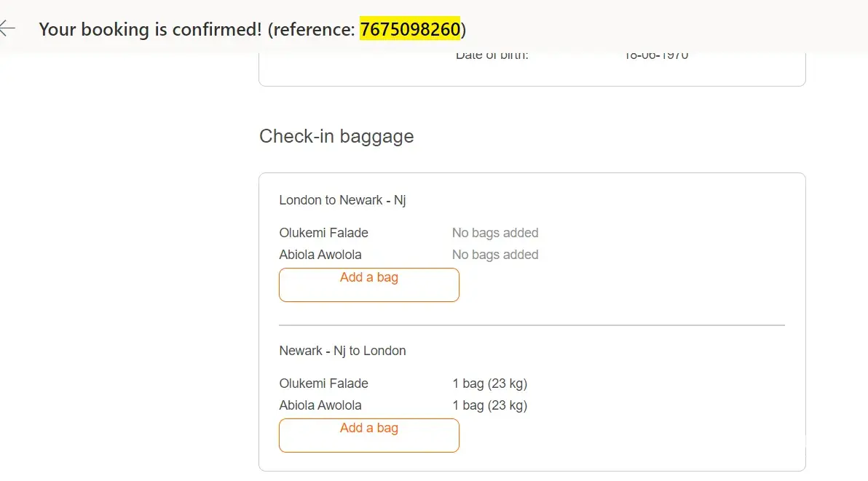Click the 'Check-in baggage' section heading
The width and height of the screenshot is (868, 481).
336,136
